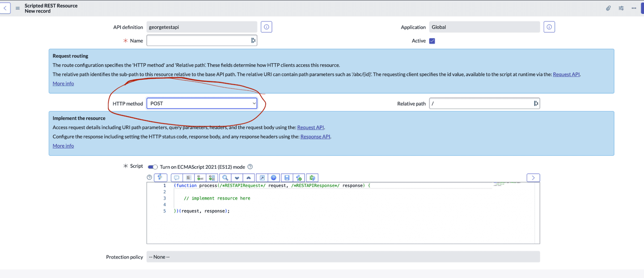Open form personalization settings sliders icon

(x=621, y=8)
